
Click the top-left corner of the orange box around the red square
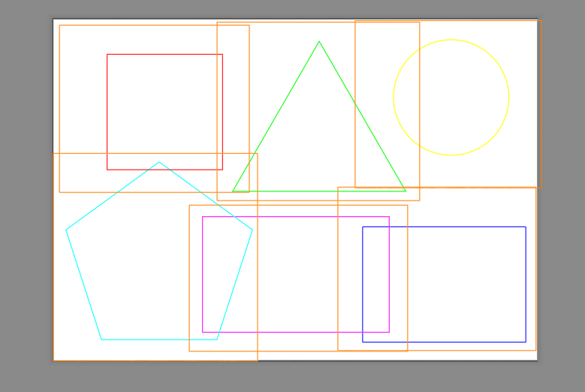[x=59, y=25]
